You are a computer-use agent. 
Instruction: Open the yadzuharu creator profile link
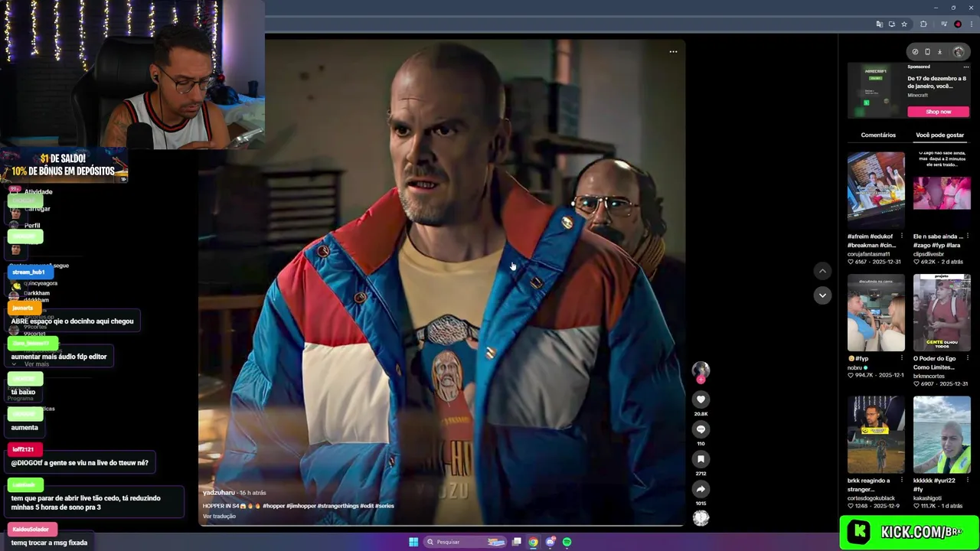(x=218, y=493)
